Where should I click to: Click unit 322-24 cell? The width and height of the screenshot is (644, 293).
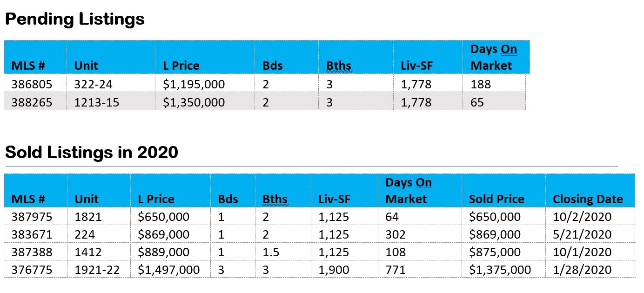coord(93,85)
